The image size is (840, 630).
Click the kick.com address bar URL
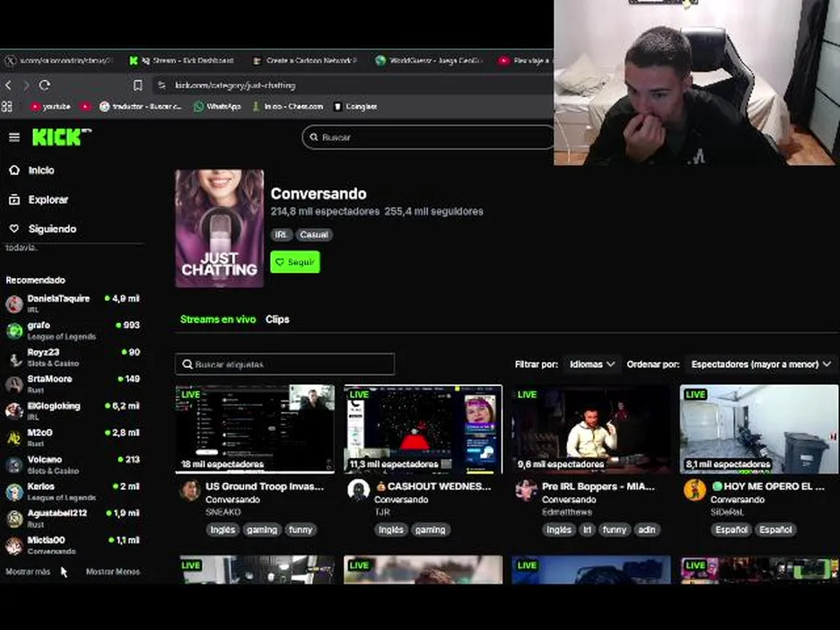coord(235,85)
